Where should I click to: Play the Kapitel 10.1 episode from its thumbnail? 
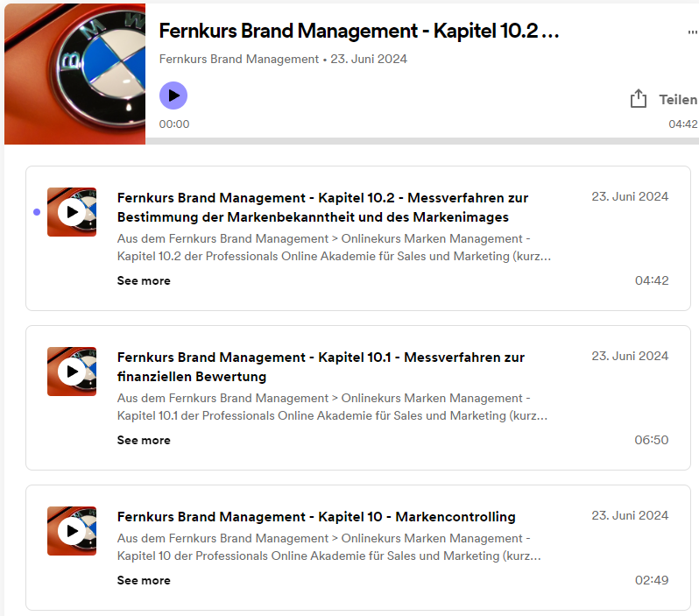(x=72, y=372)
